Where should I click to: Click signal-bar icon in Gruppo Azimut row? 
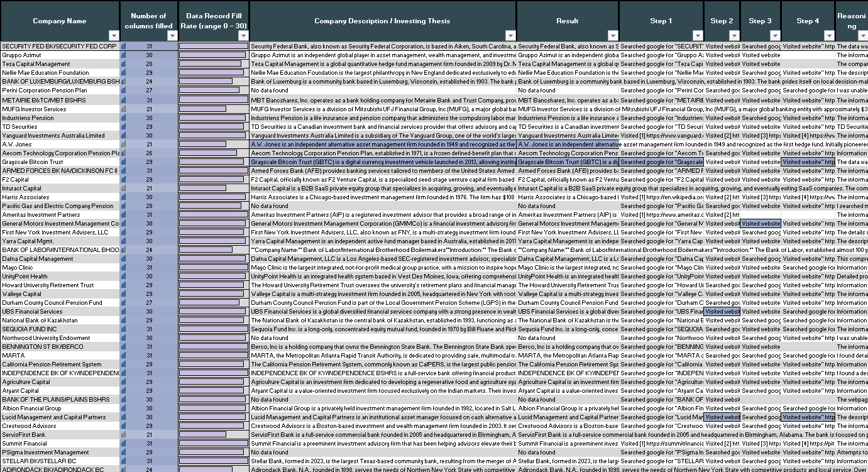tap(124, 55)
